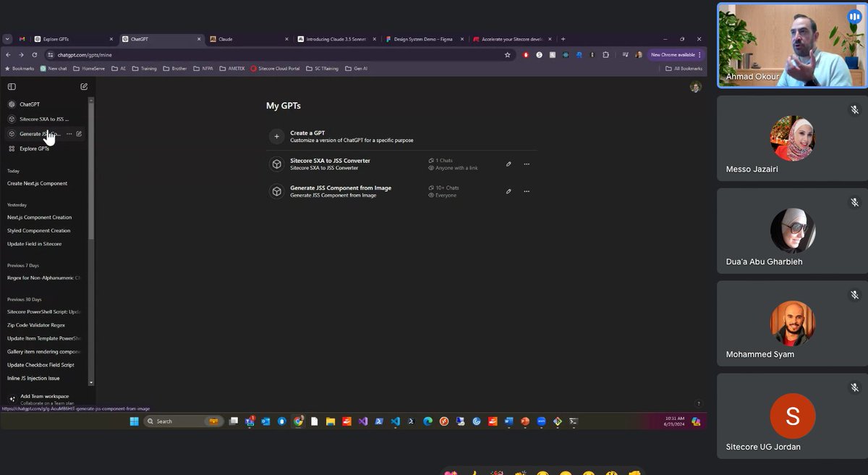Toggle mute for Sitecore UG Jordan
Screen dimensions: 868x475
(854, 387)
